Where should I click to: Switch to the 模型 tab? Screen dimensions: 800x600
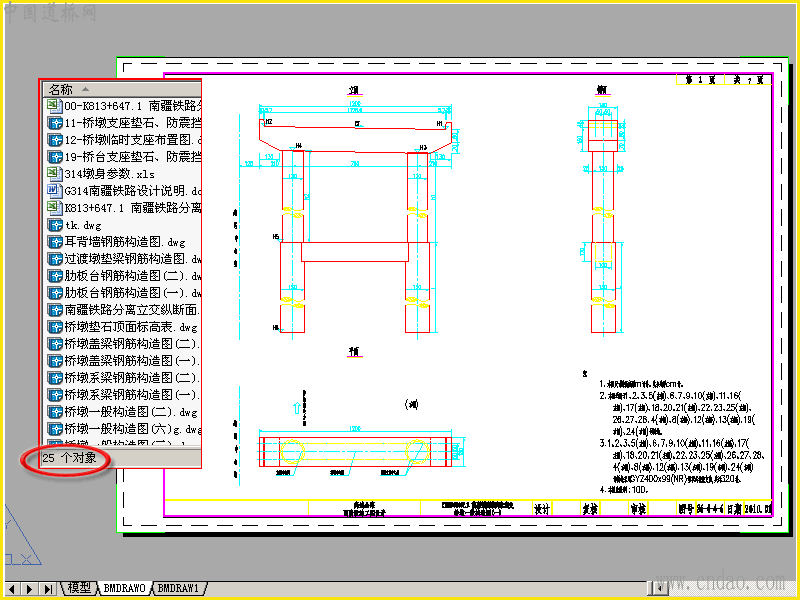point(79,588)
